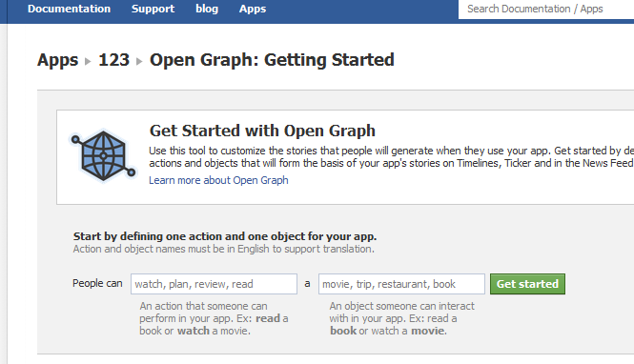
Task: Click the 123 breadcrumb link
Action: tap(114, 60)
